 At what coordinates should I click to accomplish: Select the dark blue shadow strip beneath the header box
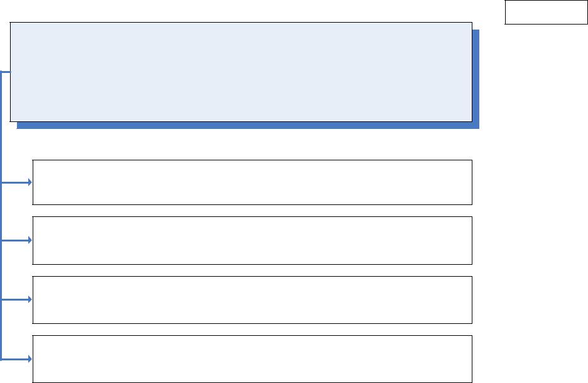(x=248, y=125)
